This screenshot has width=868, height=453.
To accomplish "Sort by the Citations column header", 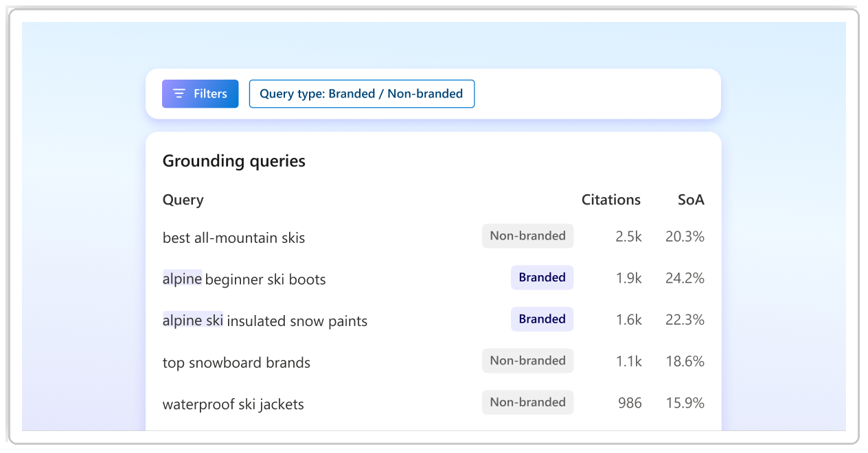I will [x=611, y=200].
